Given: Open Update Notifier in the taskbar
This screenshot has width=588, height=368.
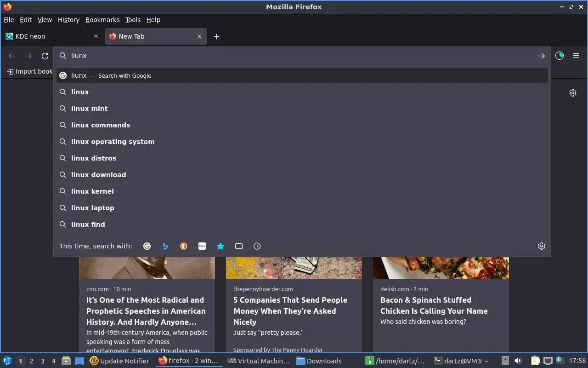Looking at the screenshot, I should tap(119, 361).
